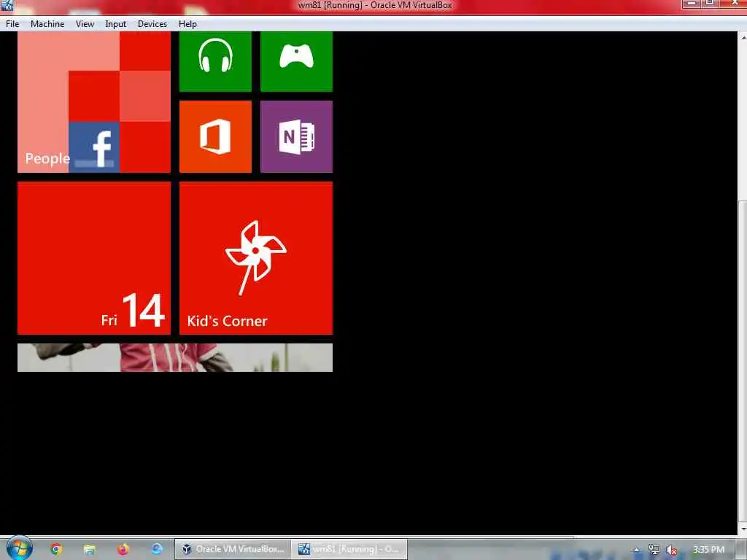The image size is (747, 560).
Task: Open the blue globe taskbar app
Action: click(157, 549)
